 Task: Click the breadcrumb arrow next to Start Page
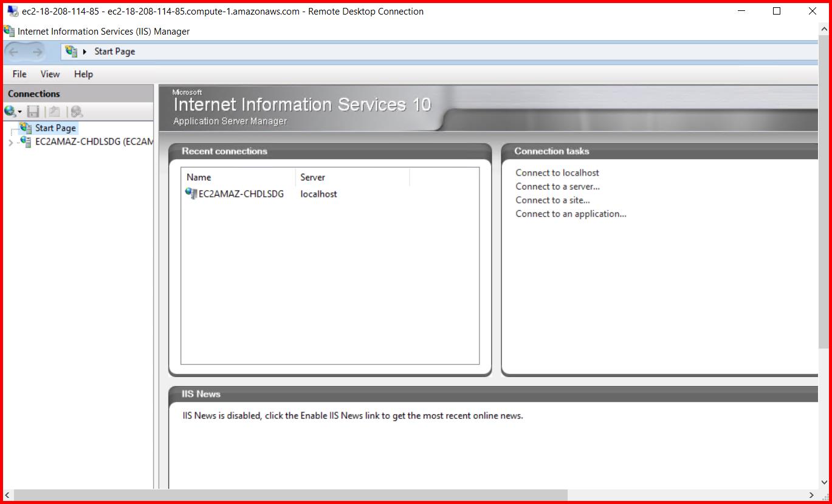point(86,52)
